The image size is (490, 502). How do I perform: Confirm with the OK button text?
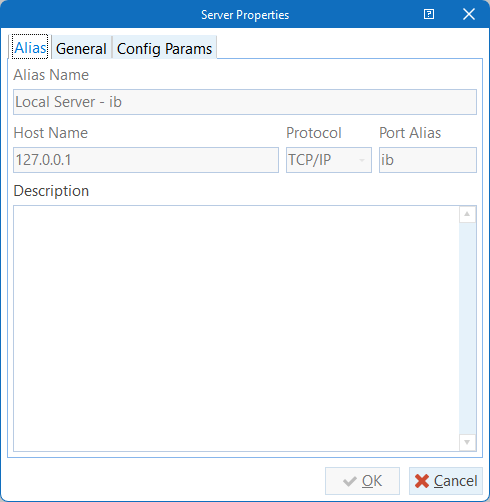coord(372,481)
